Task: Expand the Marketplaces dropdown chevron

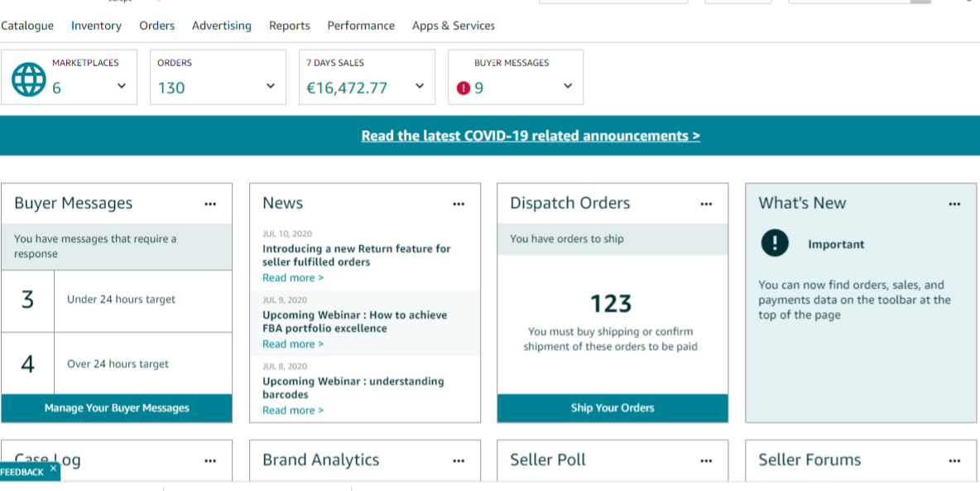Action: [x=122, y=85]
